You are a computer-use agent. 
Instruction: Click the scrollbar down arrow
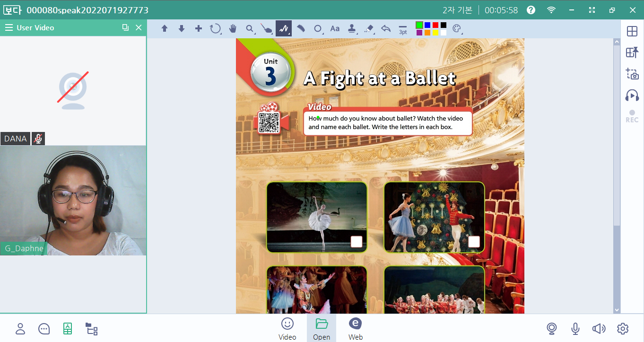(x=617, y=310)
